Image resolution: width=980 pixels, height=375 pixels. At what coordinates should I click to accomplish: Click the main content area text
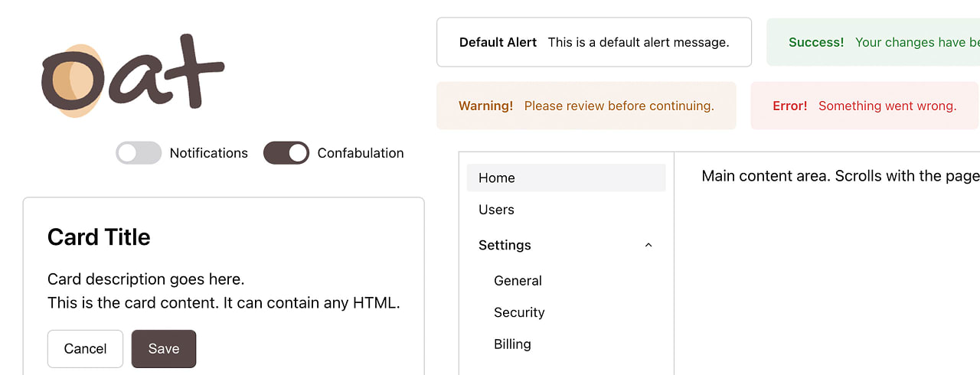[x=840, y=176]
